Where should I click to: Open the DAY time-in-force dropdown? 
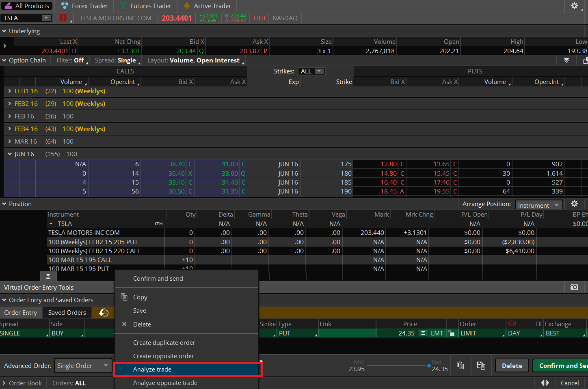[525, 333]
